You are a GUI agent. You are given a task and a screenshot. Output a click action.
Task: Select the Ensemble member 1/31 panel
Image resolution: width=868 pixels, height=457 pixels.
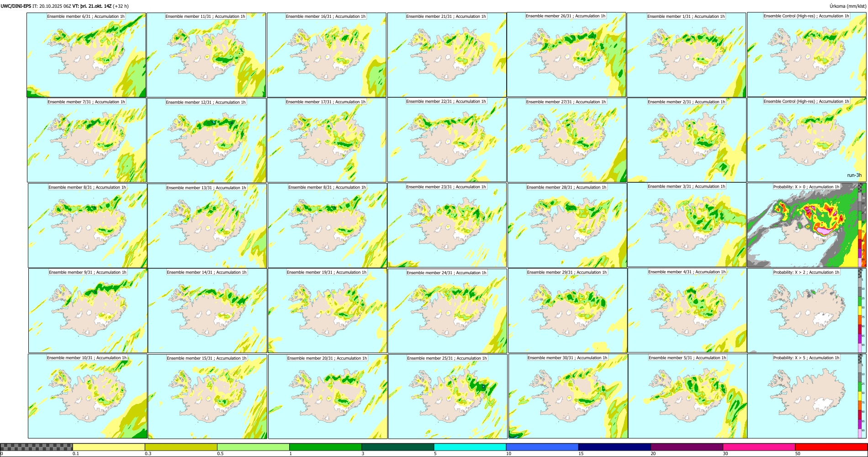(x=686, y=55)
